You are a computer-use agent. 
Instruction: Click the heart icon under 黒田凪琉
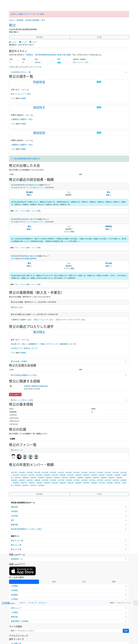[x=11, y=149]
